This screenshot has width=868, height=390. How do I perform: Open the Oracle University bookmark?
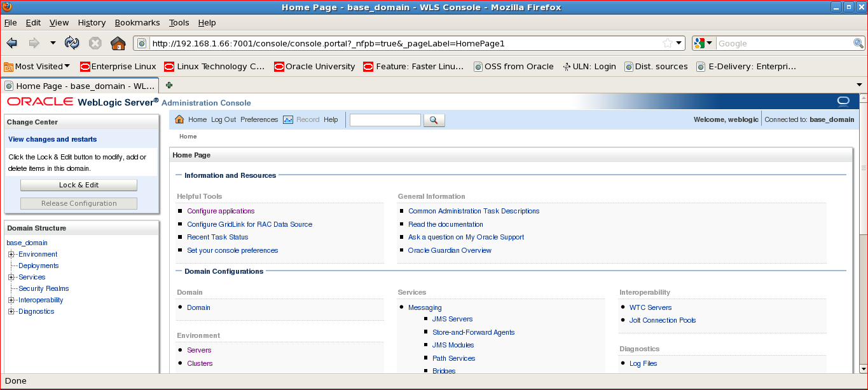(x=315, y=66)
